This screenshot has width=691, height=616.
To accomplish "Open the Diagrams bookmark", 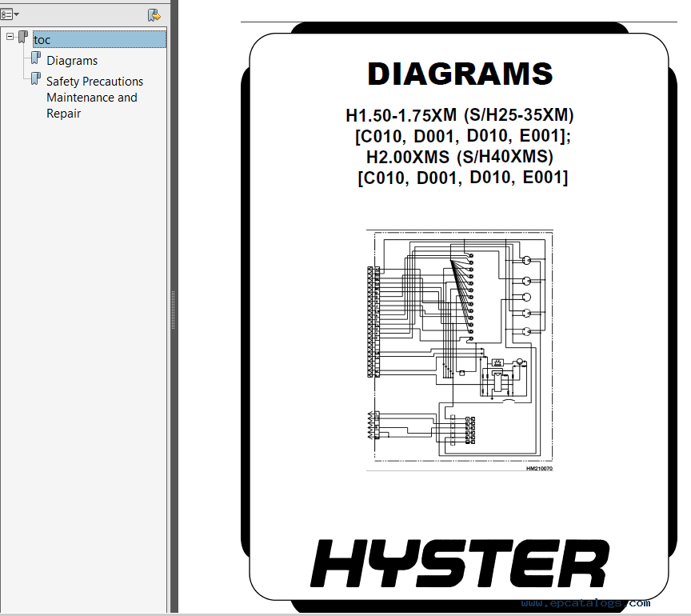I will tap(72, 61).
